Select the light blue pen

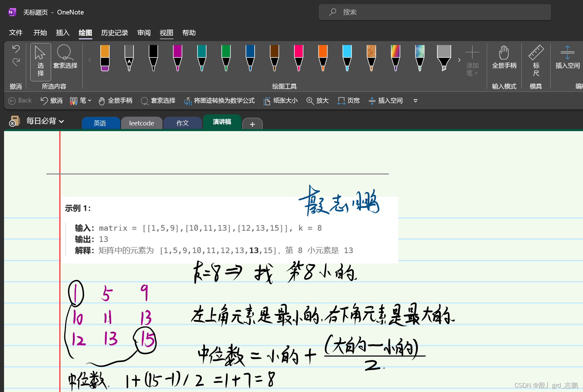click(x=347, y=58)
